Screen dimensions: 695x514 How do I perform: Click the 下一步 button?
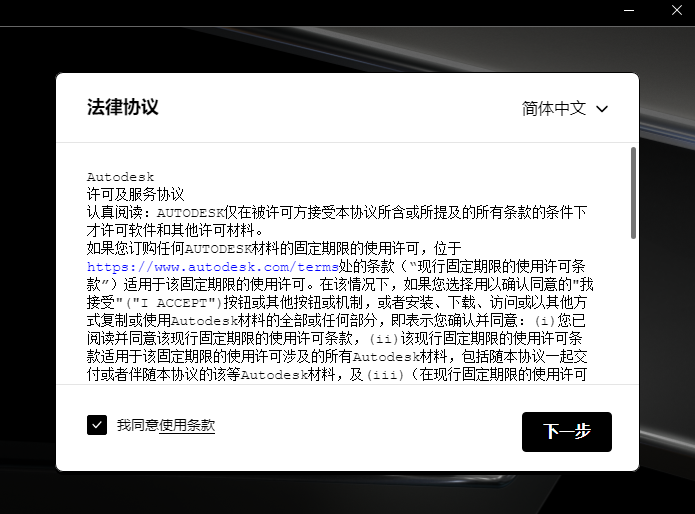(x=566, y=432)
